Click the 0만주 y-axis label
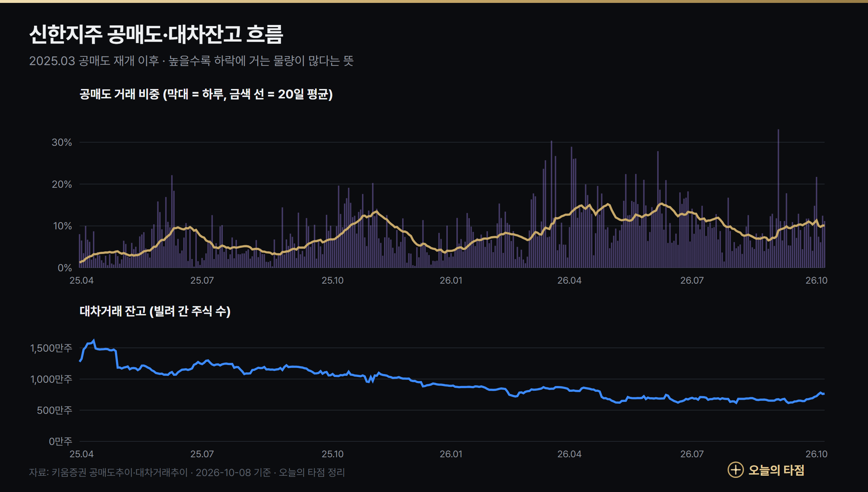The image size is (868, 492). (60, 441)
